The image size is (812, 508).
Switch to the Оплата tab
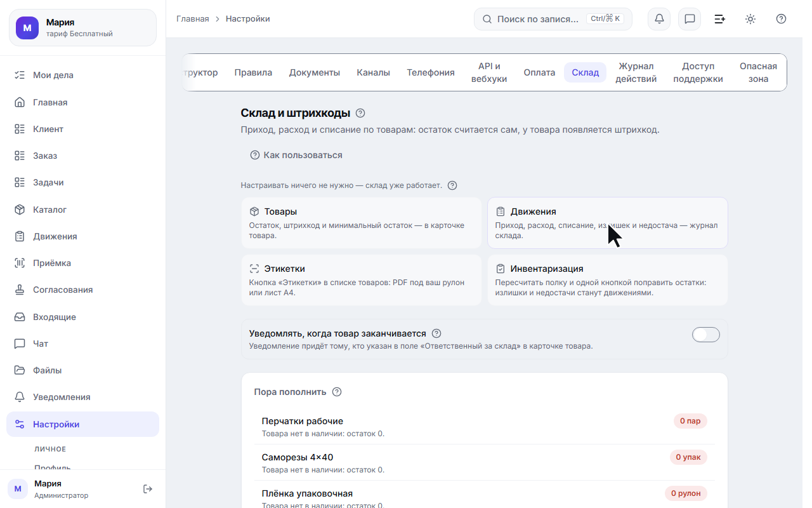(x=539, y=72)
